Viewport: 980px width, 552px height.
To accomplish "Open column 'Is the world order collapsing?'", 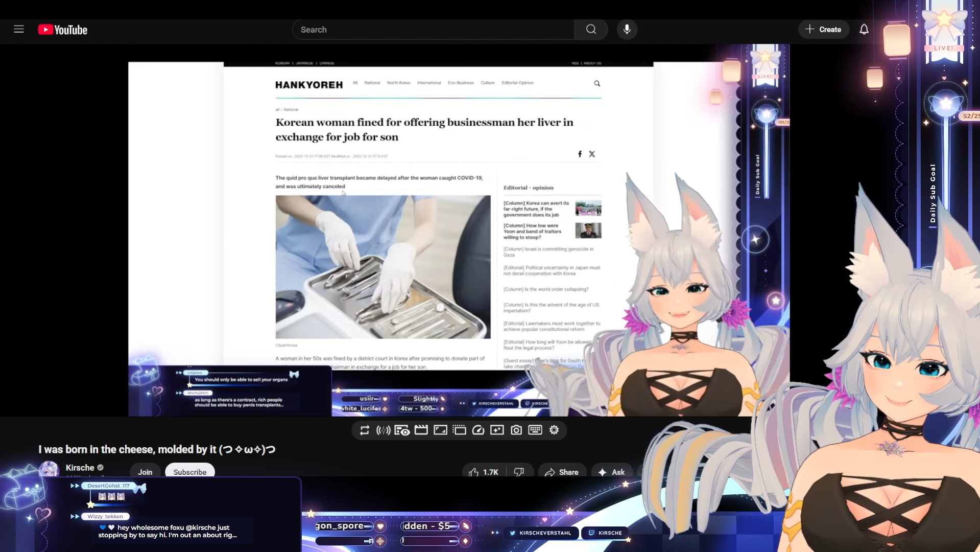I will [546, 289].
